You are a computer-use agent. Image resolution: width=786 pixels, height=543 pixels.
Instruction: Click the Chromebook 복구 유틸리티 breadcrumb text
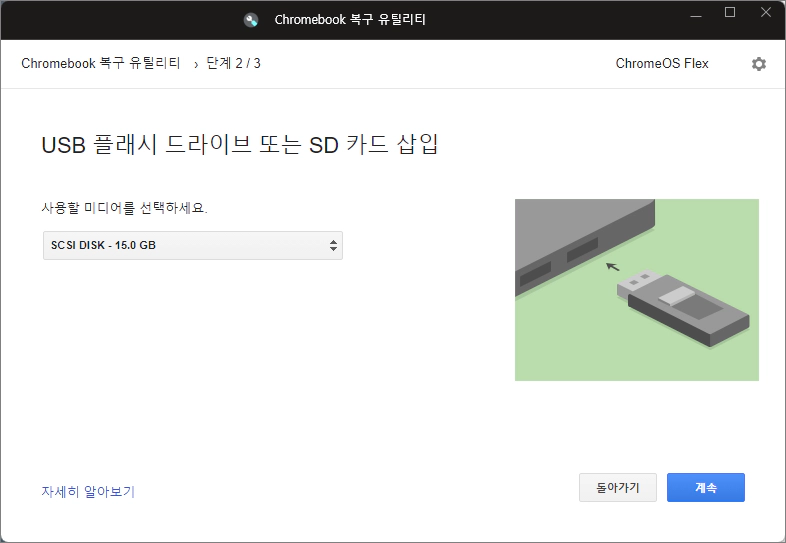pyautogui.click(x=101, y=63)
